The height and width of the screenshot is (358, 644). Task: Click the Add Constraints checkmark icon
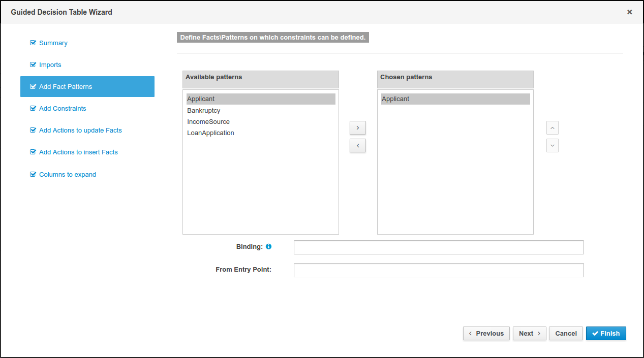tap(33, 109)
